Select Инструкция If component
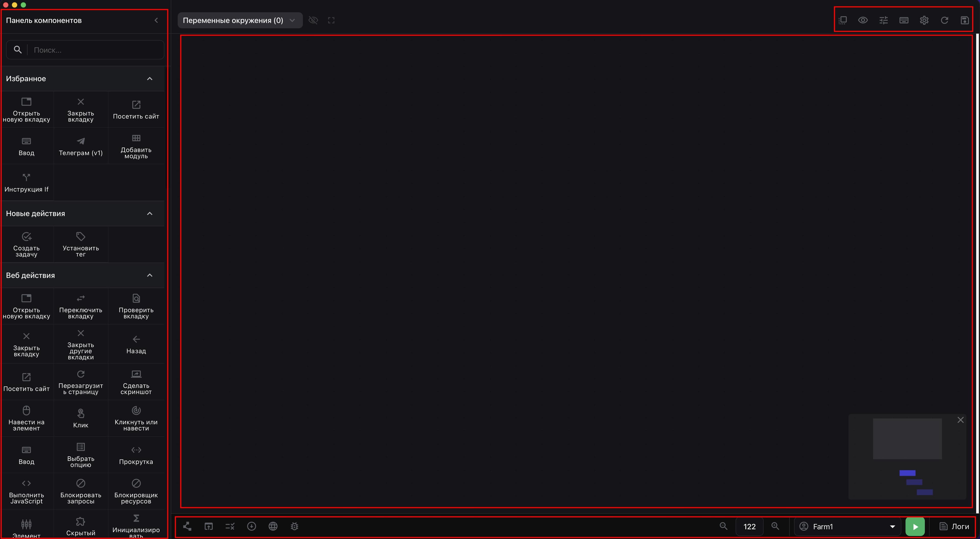Image resolution: width=980 pixels, height=539 pixels. click(26, 182)
